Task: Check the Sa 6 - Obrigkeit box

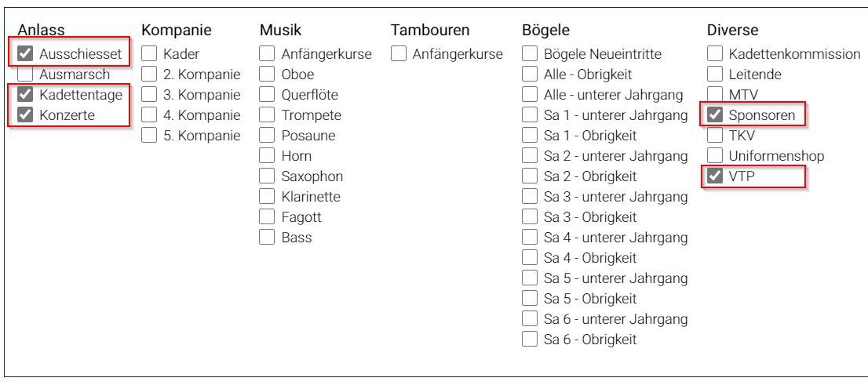Action: click(529, 340)
